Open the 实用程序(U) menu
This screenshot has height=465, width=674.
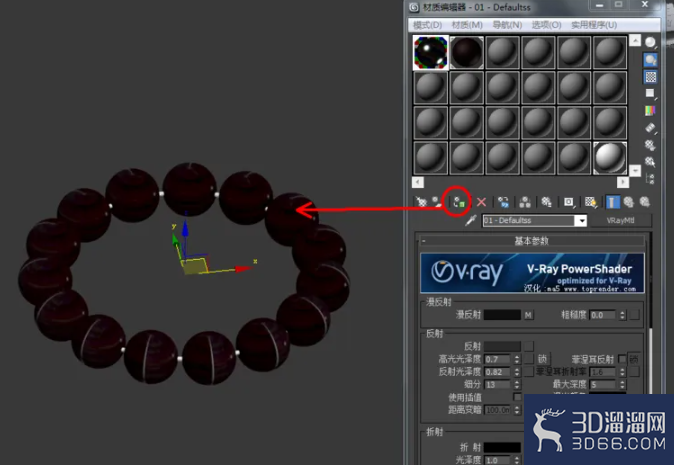tap(594, 25)
